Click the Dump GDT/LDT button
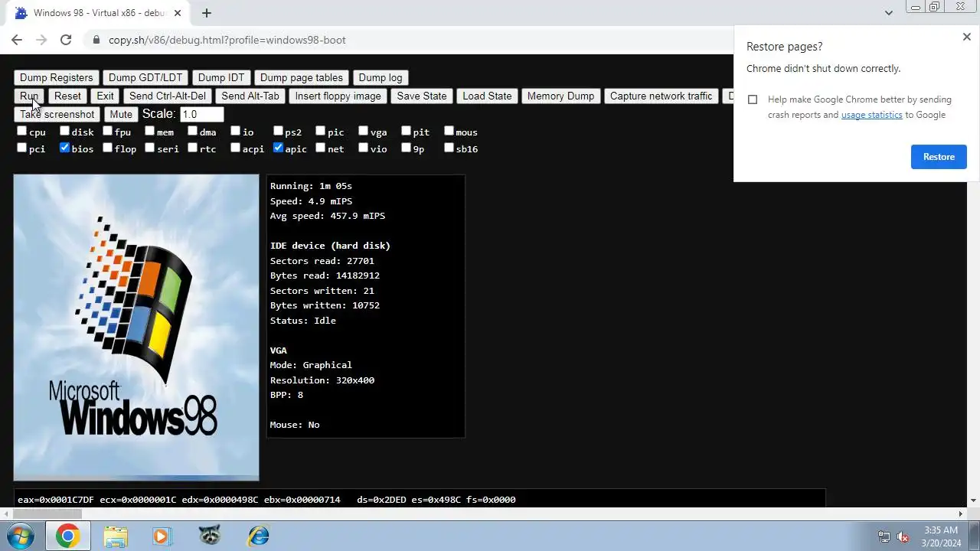This screenshot has height=551, width=980. pos(145,77)
